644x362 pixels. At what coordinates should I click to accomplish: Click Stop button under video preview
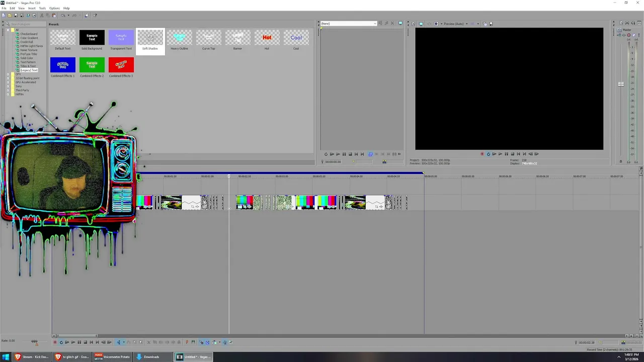coord(512,154)
